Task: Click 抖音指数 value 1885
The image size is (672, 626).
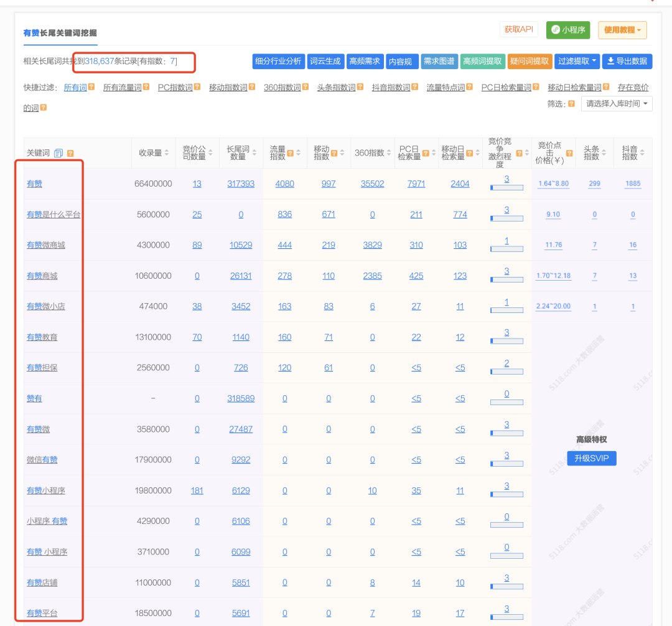Action: tap(633, 184)
